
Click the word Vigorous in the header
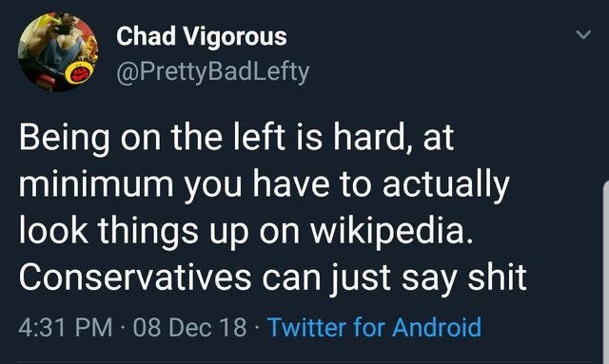[235, 38]
